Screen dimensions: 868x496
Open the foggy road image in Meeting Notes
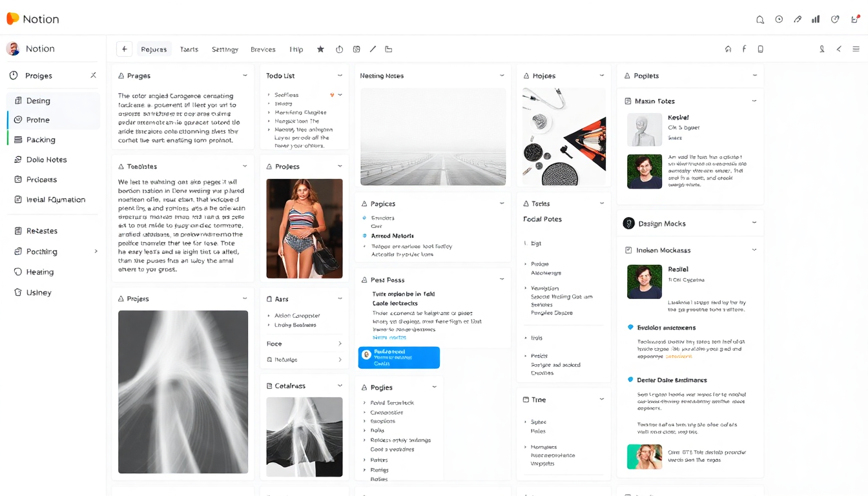point(433,136)
